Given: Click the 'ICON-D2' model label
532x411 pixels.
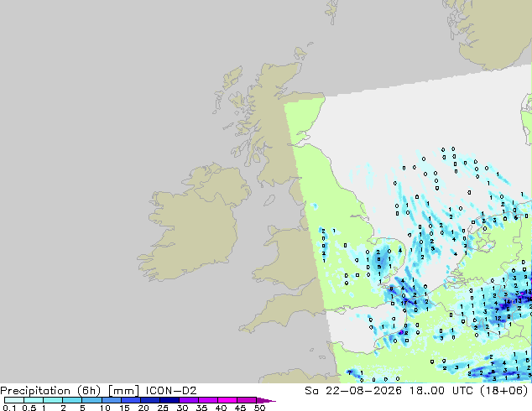Looking at the screenshot, I should coord(171,391).
